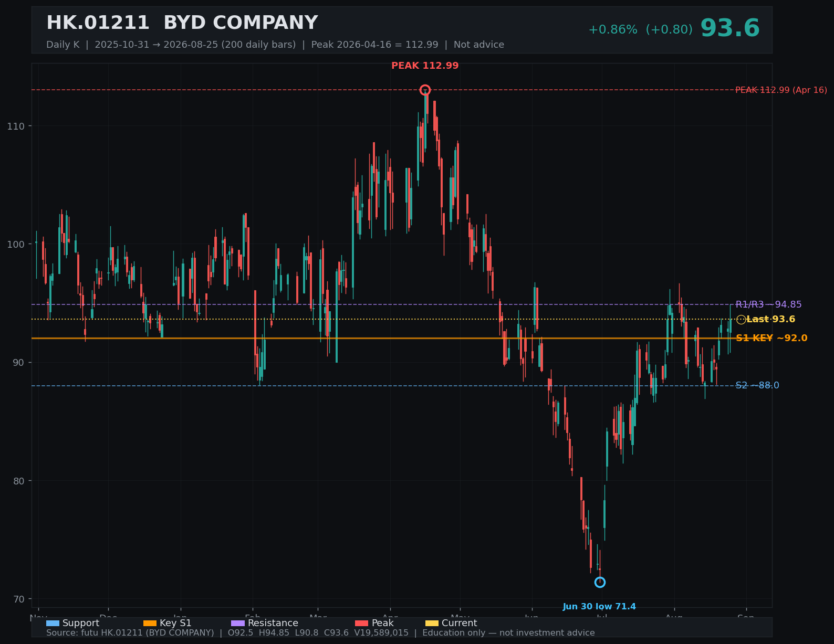Click the "Not advice" subtitle text
Screen dimensions: 834x644
[x=479, y=45]
